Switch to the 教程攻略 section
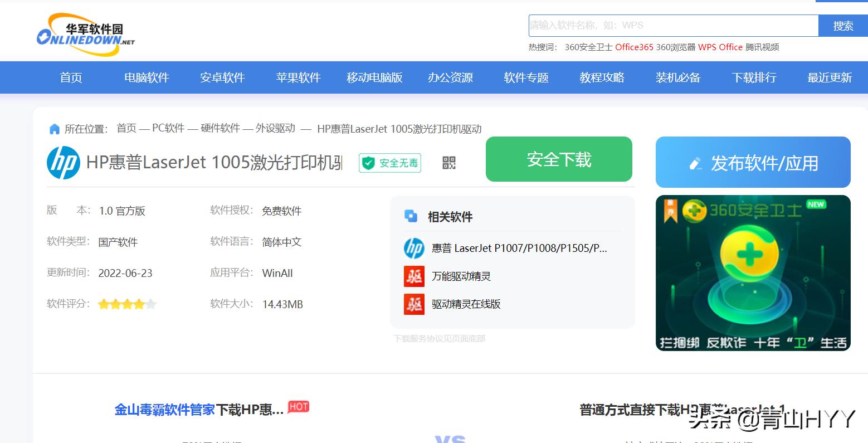 tap(602, 77)
